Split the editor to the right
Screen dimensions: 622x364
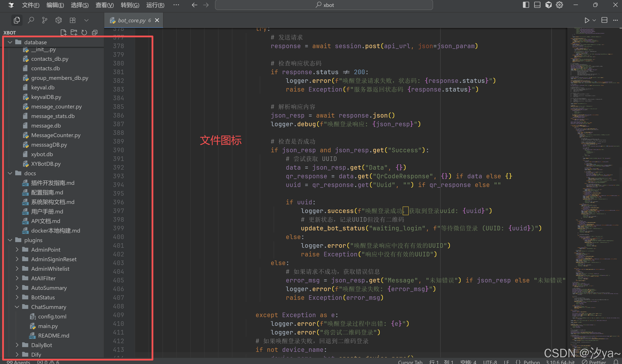click(604, 20)
